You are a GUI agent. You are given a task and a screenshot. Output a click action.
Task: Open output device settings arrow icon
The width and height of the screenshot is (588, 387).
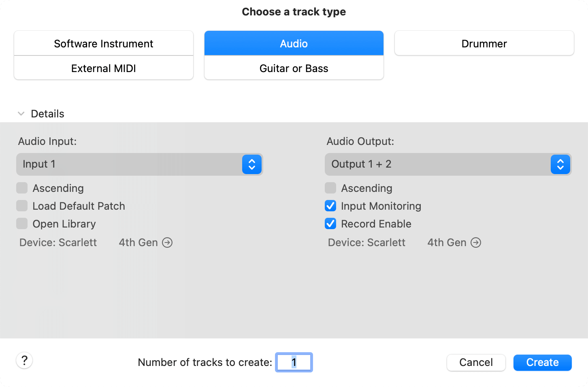pyautogui.click(x=476, y=242)
